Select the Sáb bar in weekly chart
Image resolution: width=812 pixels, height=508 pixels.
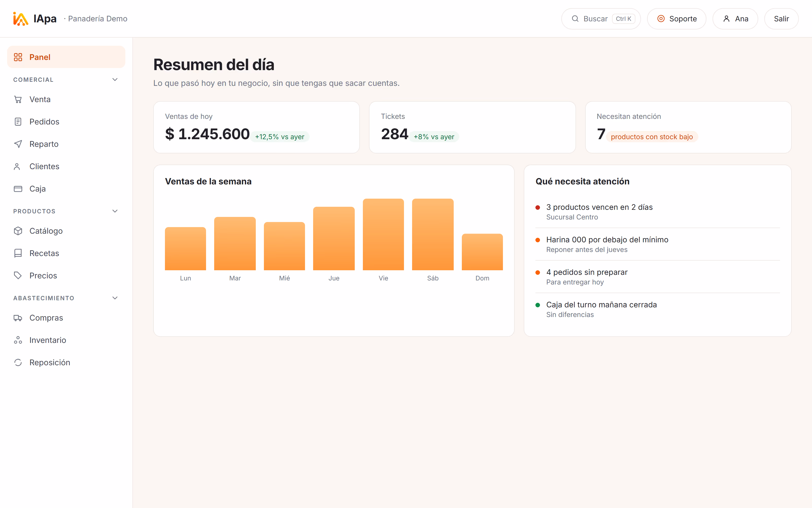click(433, 234)
